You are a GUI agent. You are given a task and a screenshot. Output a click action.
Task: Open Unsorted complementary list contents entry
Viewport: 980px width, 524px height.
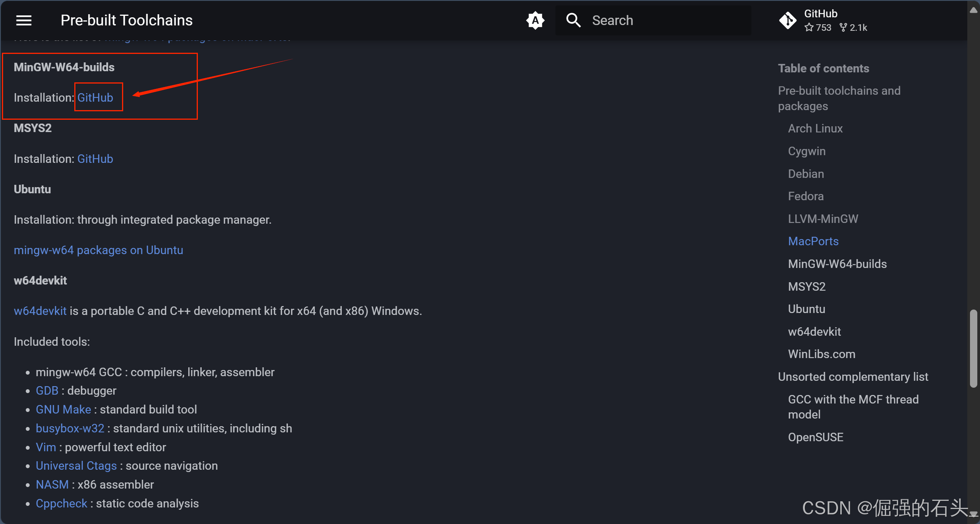coord(853,377)
